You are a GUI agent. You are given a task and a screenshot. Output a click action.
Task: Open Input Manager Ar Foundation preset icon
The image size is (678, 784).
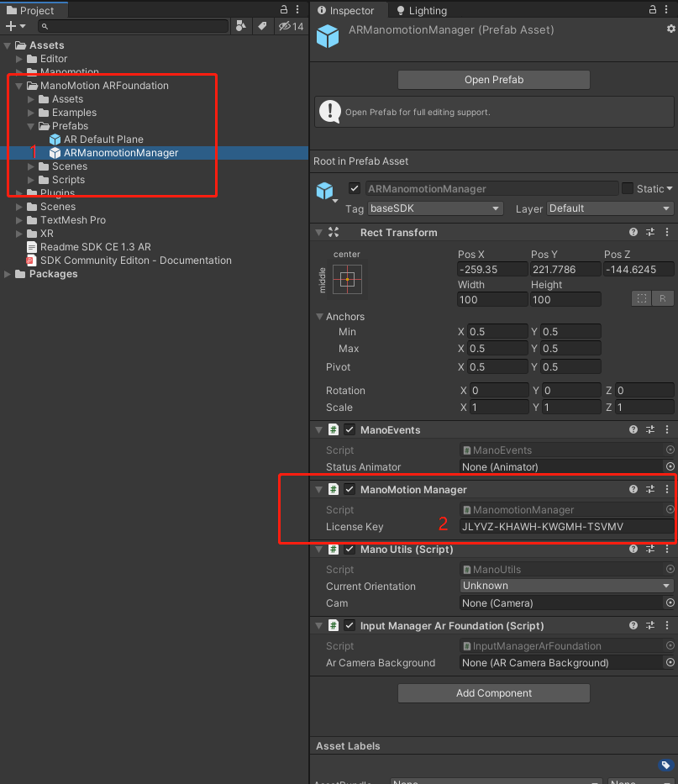pos(650,625)
